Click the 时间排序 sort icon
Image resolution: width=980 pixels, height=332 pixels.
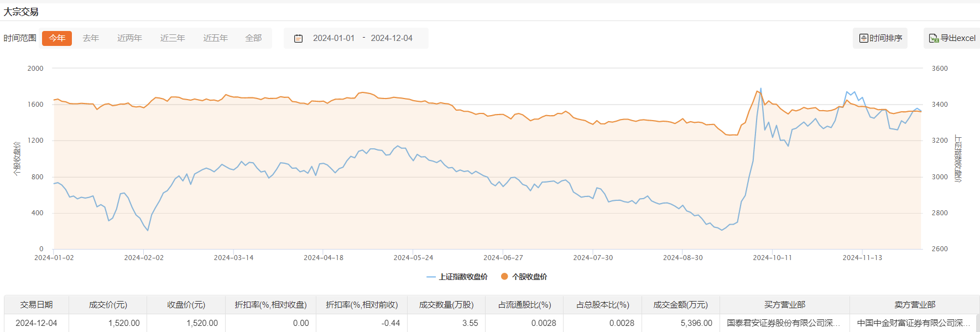(x=863, y=38)
